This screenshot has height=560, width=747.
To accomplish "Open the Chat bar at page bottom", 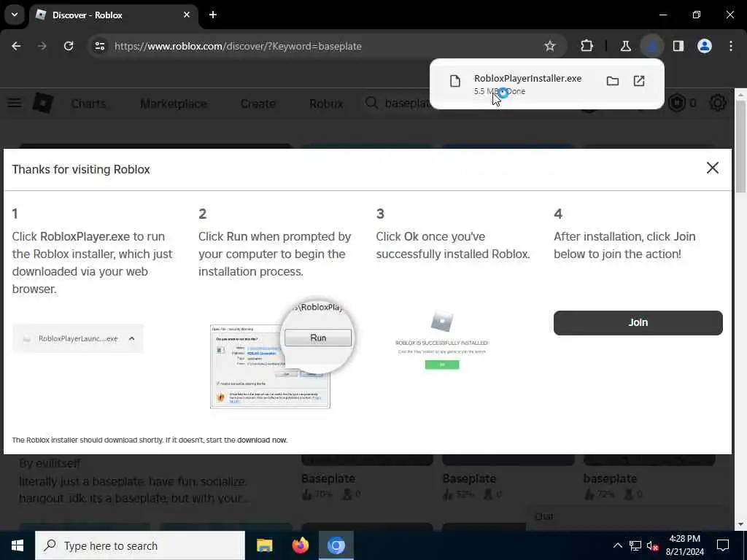I will click(630, 517).
